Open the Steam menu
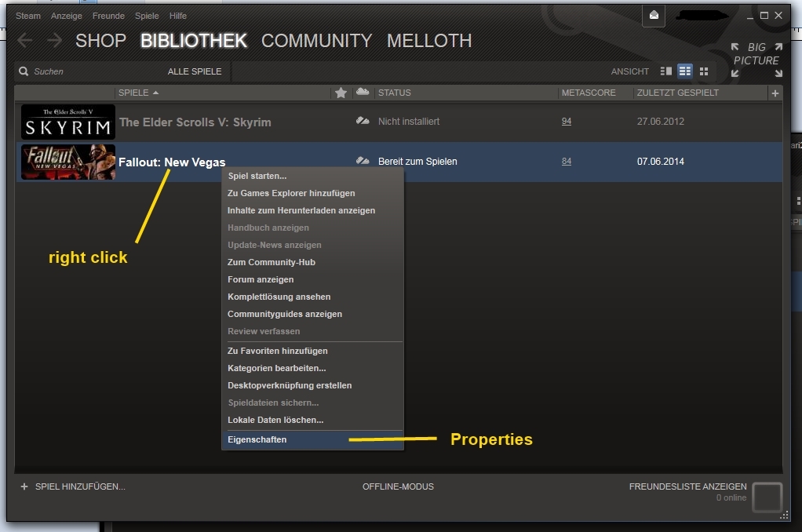This screenshot has width=802, height=532. (x=28, y=16)
